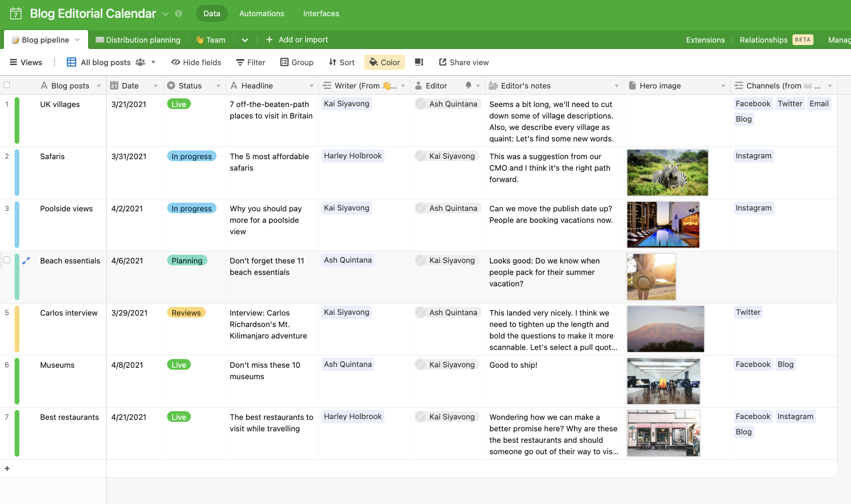Image resolution: width=851 pixels, height=504 pixels.
Task: Open the Hero image column menu arrow
Action: (723, 86)
